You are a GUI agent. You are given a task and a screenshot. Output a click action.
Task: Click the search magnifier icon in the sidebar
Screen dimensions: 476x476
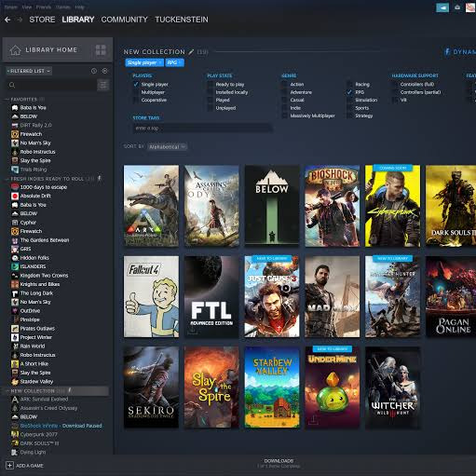click(12, 85)
